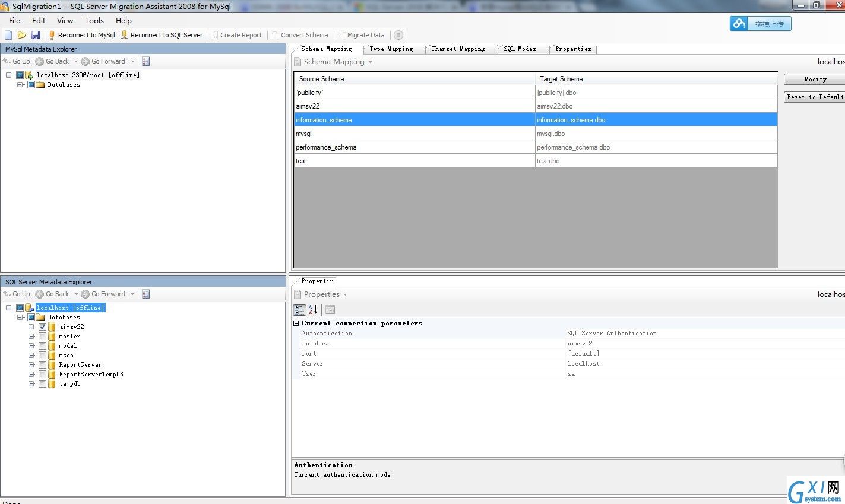845x504 pixels.
Task: Click the checklist icon in MySql Metadata Explorer toolbar
Action: [146, 61]
